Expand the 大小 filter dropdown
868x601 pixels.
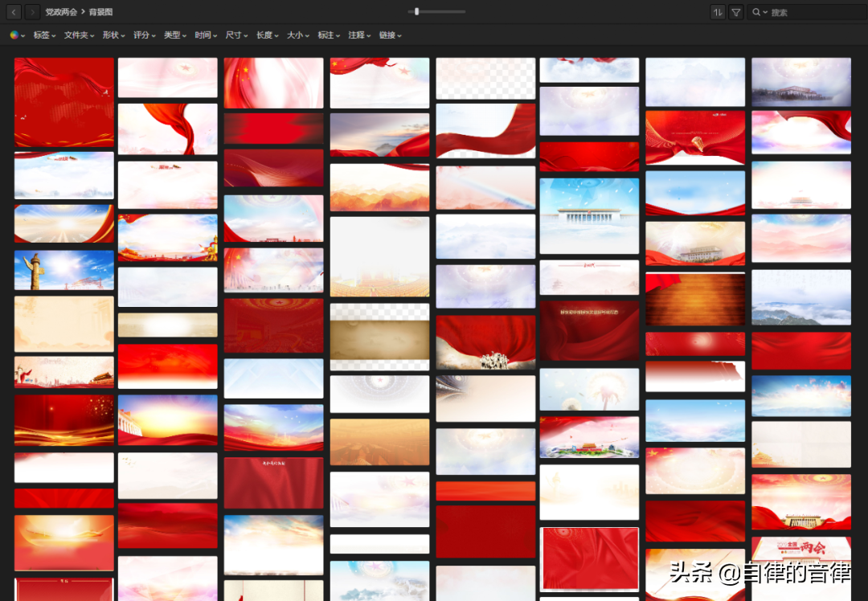pos(298,35)
